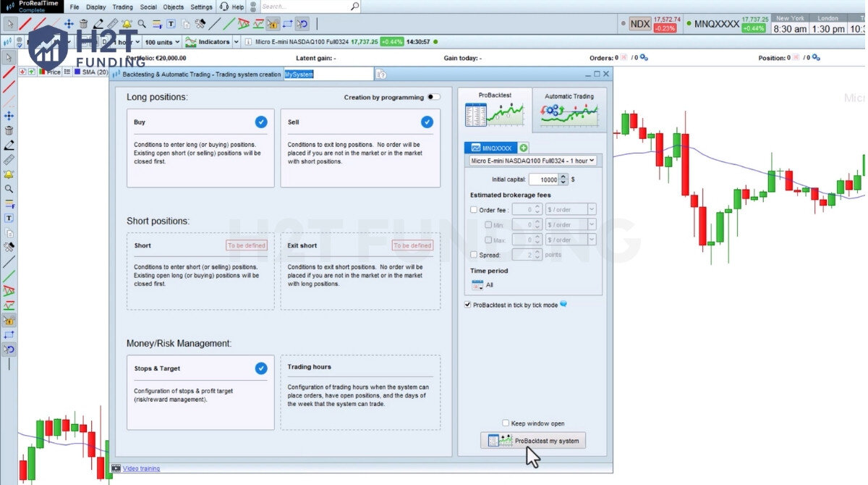The image size is (868, 485).
Task: Select the ruler measure tool in left sidebar
Action: (9, 159)
